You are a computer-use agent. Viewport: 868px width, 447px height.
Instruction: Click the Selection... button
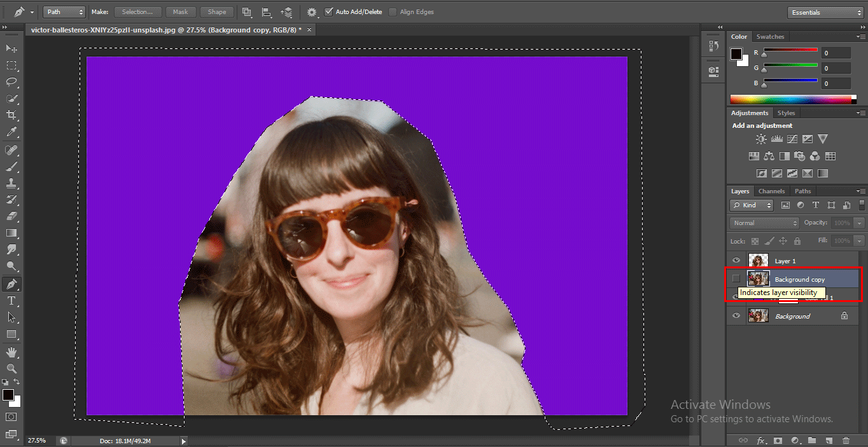pyautogui.click(x=137, y=12)
